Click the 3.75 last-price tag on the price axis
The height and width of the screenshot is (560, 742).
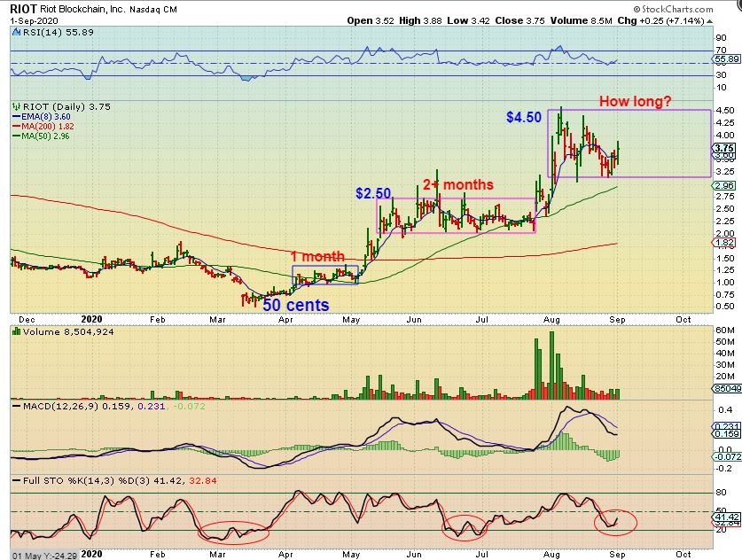(x=725, y=148)
